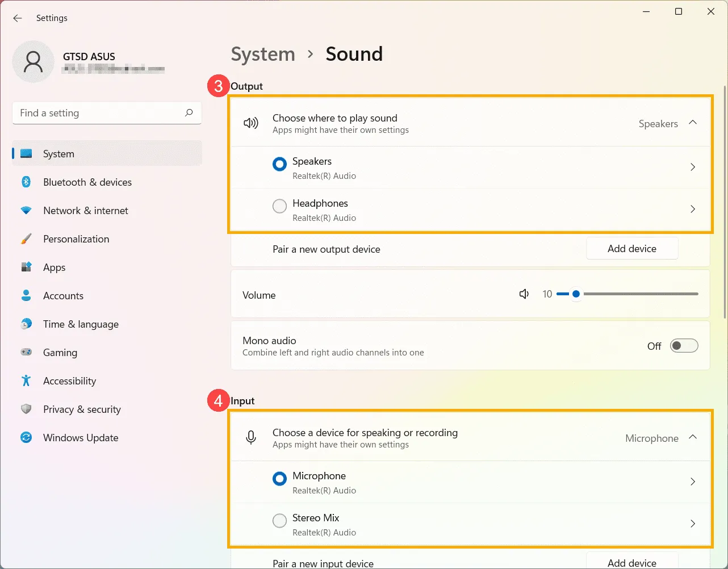
Task: Collapse the input device list
Action: tap(693, 437)
